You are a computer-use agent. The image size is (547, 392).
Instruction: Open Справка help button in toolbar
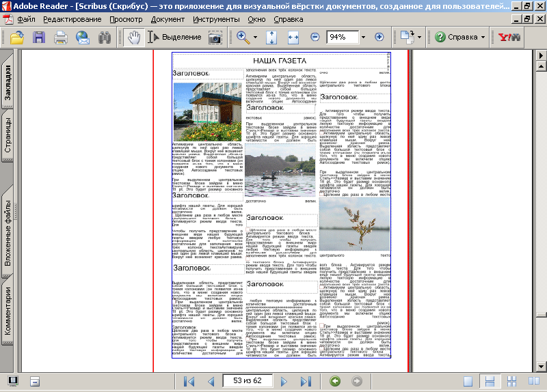point(456,37)
